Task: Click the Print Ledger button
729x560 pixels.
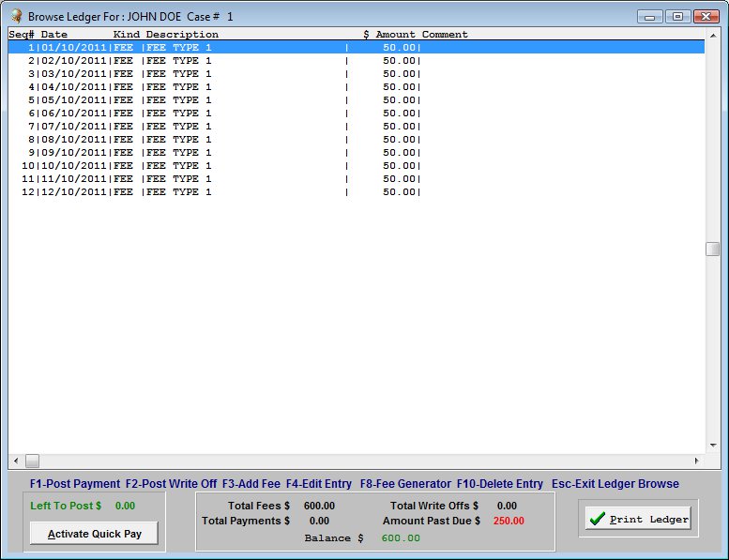Action: (638, 519)
